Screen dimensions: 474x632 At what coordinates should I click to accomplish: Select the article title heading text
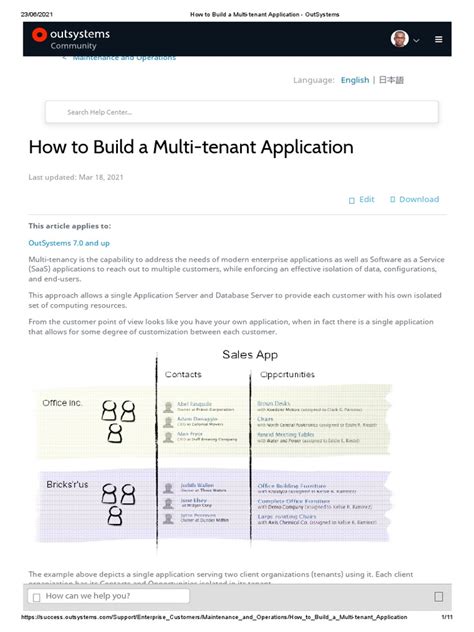click(x=191, y=147)
